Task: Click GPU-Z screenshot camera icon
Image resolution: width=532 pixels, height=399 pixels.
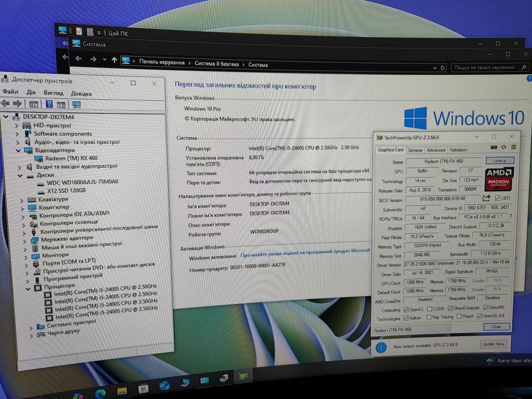Action: pos(494,147)
